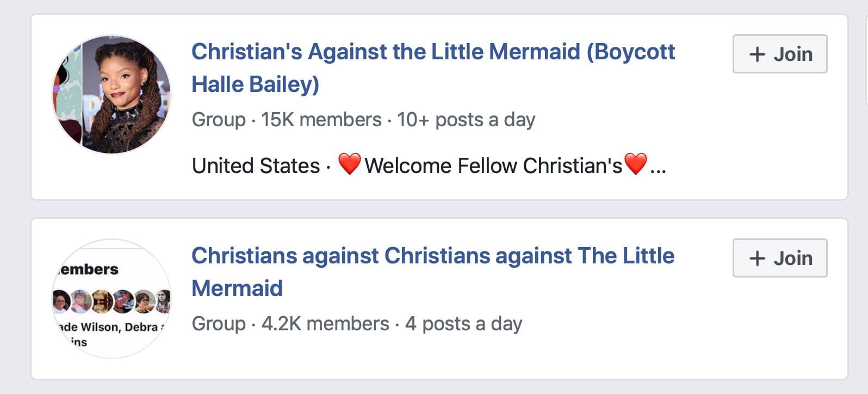Click the red heart after 'Welcome Fellow Christian's'
Screen dimensions: 868x394
[635, 164]
